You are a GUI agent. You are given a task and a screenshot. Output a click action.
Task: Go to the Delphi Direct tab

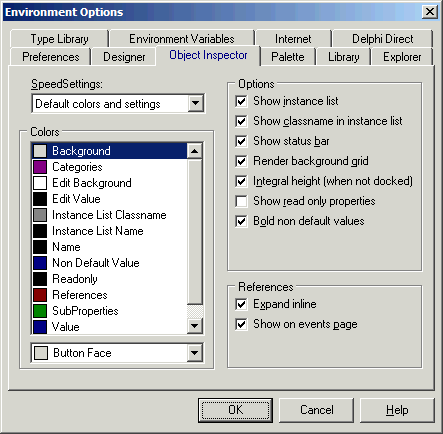[383, 39]
